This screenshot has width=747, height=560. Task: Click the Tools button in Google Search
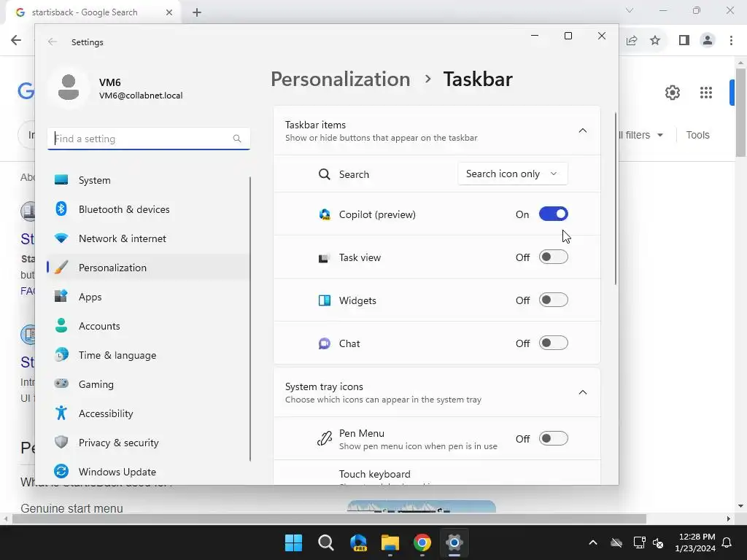(x=697, y=135)
